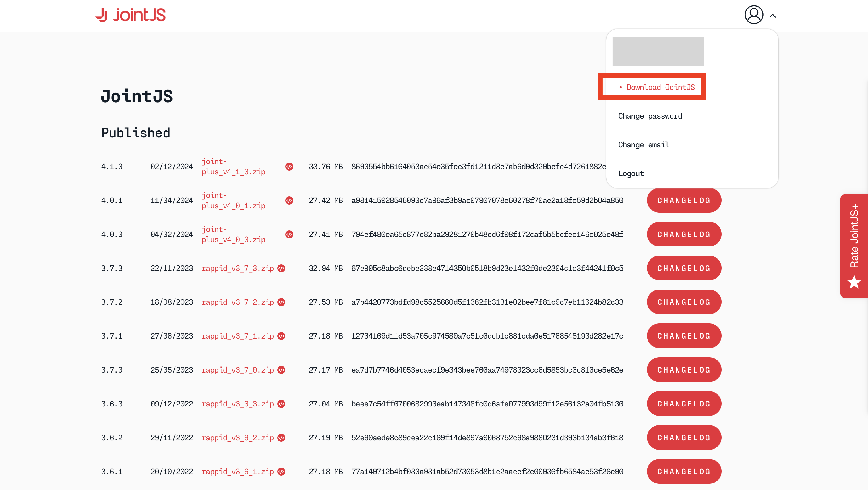Download rappid_v3_7_0.zip file
868x490 pixels.
click(238, 370)
